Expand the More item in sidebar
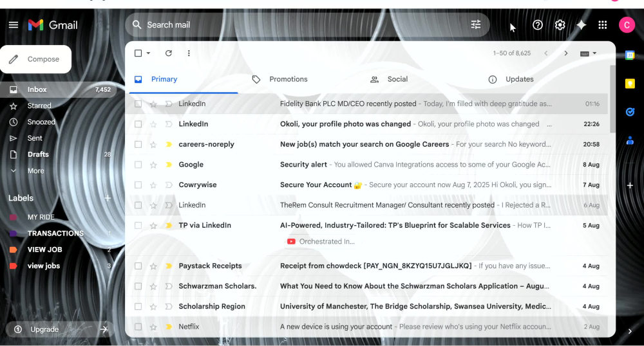Screen dimensions: 644x346 pyautogui.click(x=35, y=170)
